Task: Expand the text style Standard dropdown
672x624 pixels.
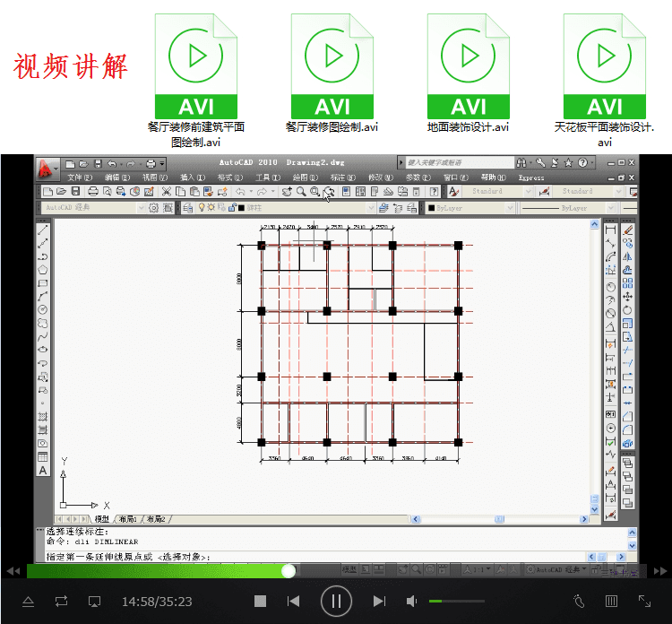Action: click(528, 191)
